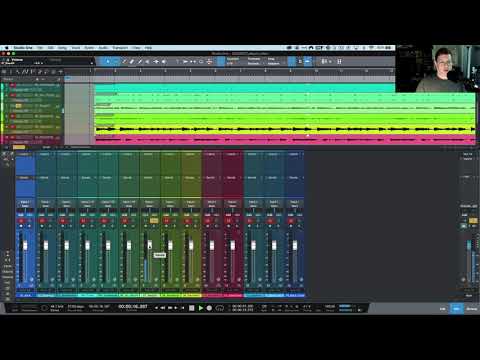Open the Inspector with the i icon
Viewport: 480px width, 360px height.
11,72
